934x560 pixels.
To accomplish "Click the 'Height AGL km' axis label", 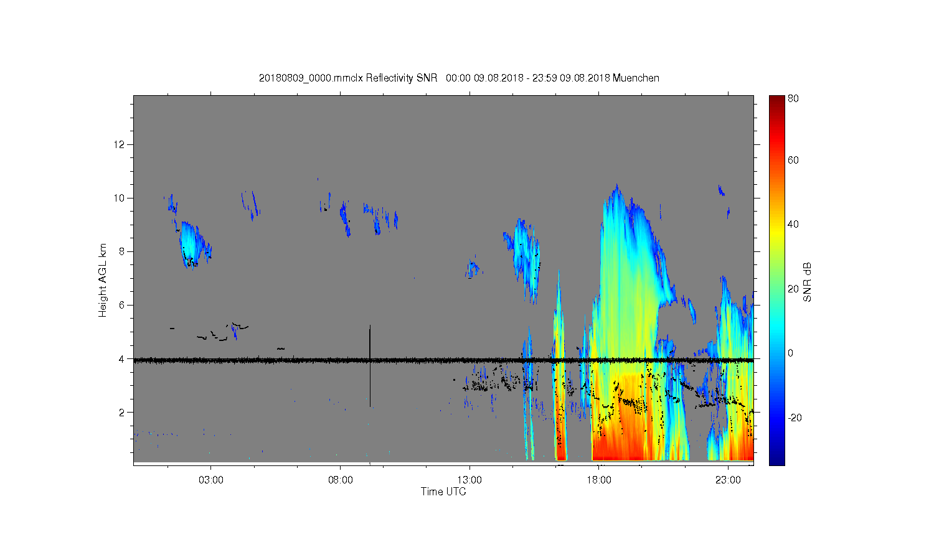I will 103,280.
